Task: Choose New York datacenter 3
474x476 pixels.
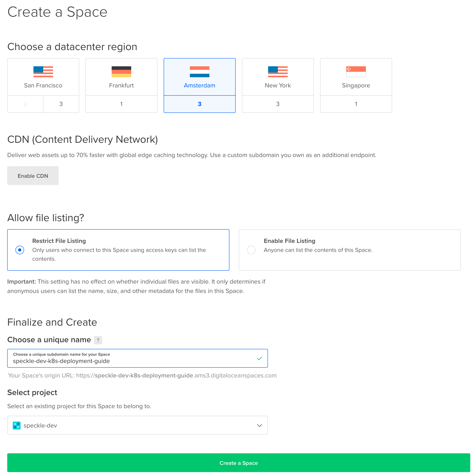Action: point(278,104)
